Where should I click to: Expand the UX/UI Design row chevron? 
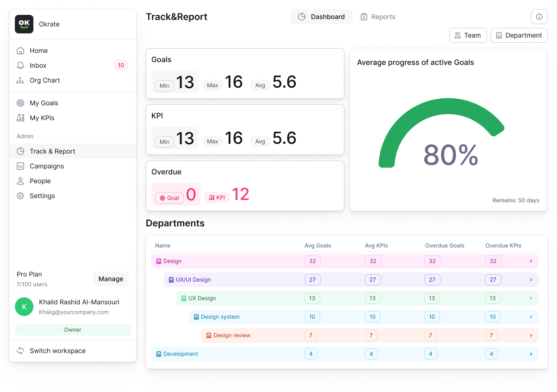(x=531, y=280)
